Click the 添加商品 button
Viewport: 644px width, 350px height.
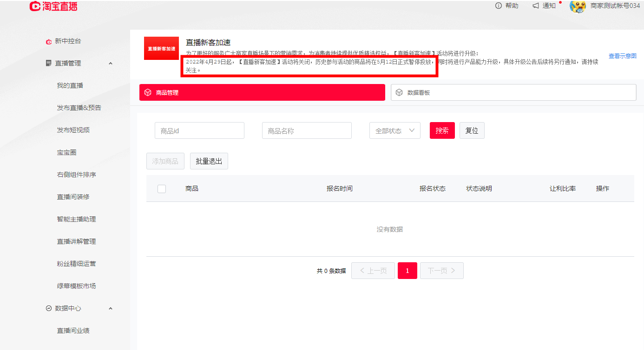pos(165,161)
